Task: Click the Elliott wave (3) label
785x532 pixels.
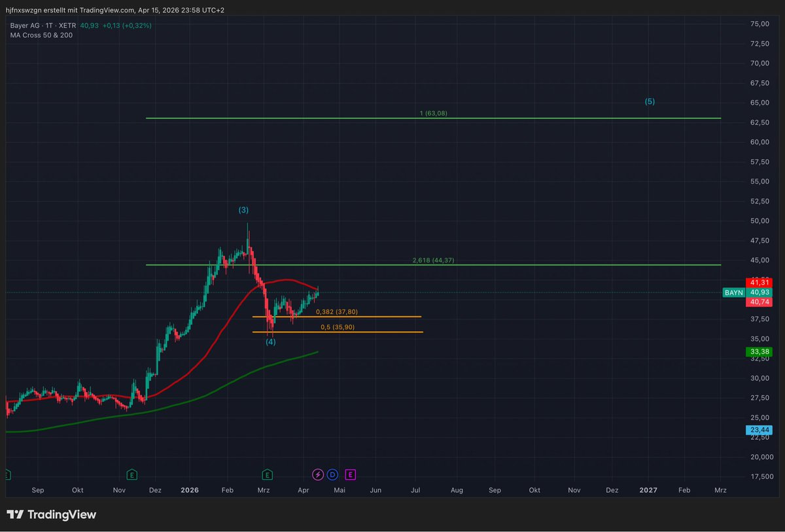Action: tap(243, 210)
